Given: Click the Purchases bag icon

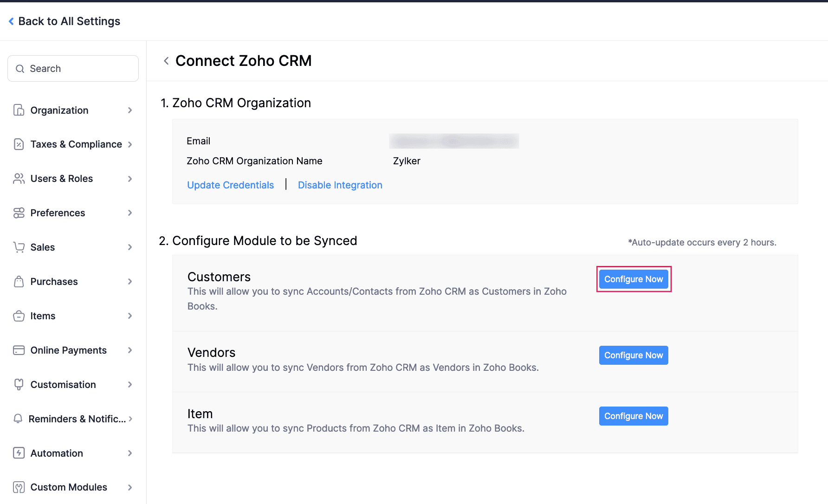Looking at the screenshot, I should coord(19,281).
